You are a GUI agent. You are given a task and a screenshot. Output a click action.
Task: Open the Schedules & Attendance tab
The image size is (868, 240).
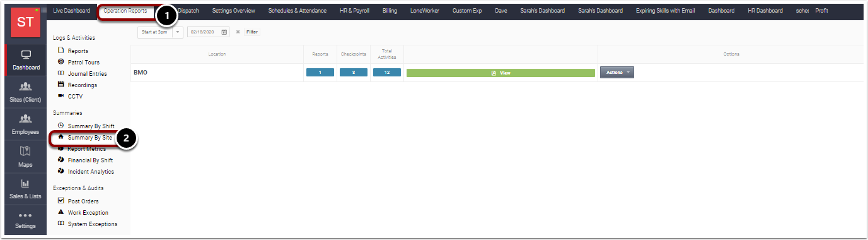coord(298,11)
